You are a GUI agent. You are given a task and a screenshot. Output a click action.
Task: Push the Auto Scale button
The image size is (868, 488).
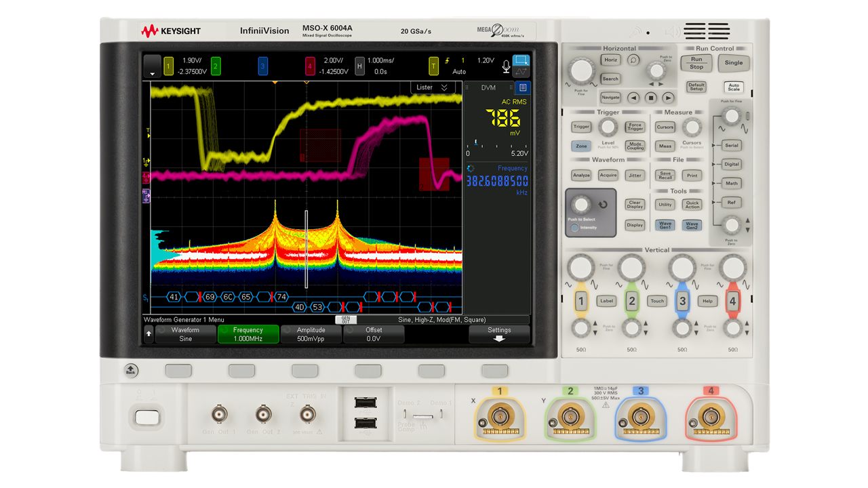pos(734,87)
